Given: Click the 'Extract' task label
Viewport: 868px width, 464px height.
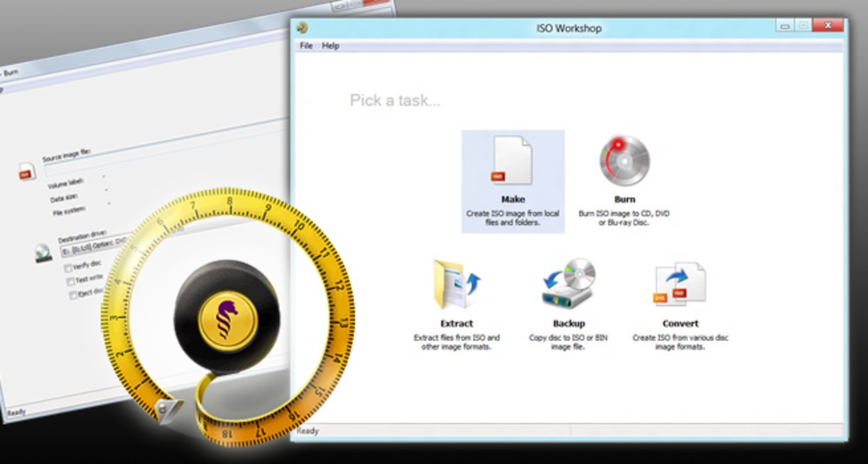Looking at the screenshot, I should click(x=457, y=323).
